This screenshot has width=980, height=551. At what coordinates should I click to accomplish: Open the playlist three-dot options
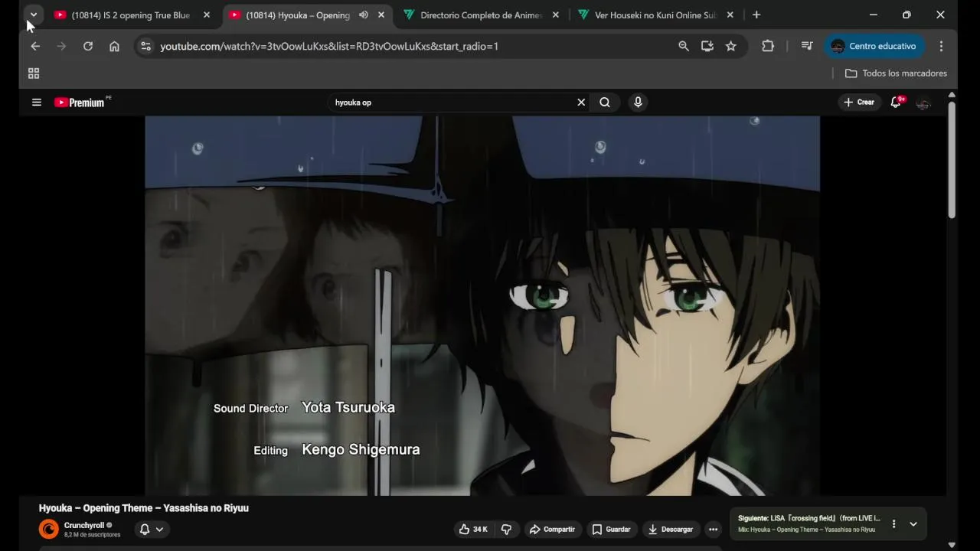coord(893,524)
